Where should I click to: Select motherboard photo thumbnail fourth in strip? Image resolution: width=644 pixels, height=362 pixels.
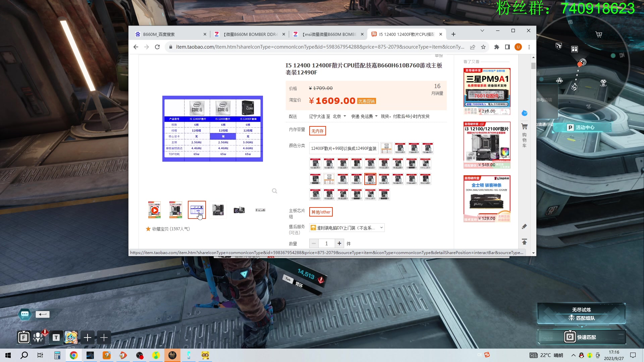coord(218,210)
